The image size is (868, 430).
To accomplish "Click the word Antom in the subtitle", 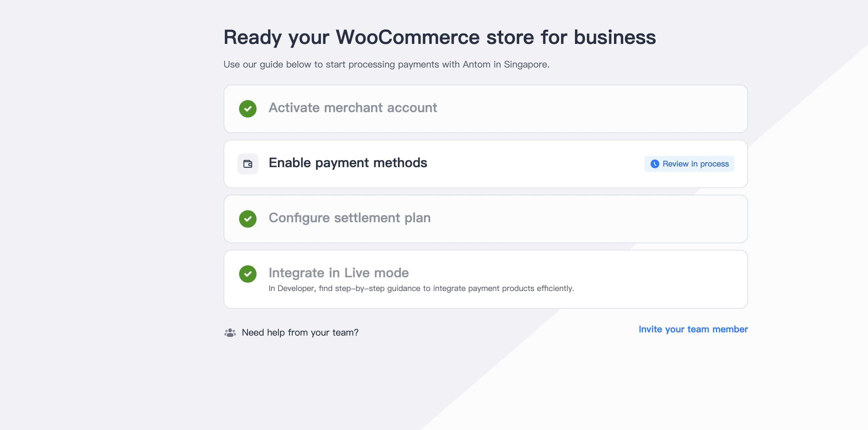I will tap(476, 64).
